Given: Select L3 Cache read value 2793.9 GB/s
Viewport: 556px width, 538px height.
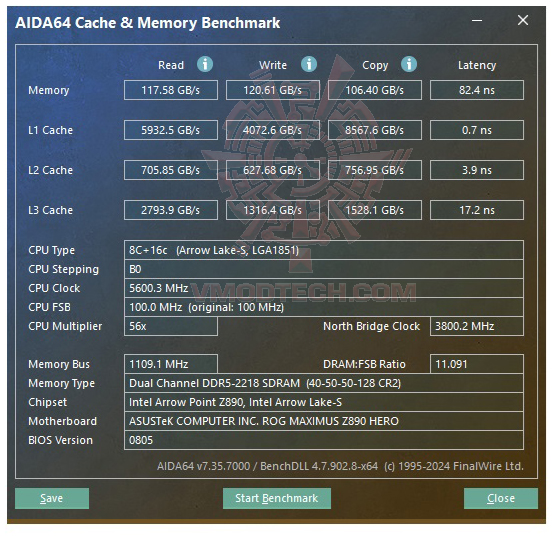Looking at the screenshot, I should tap(171, 210).
